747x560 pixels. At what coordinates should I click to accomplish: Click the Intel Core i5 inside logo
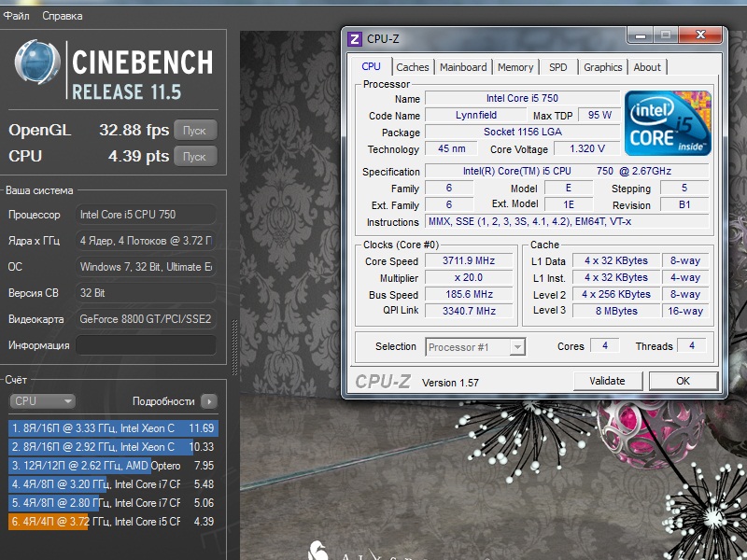coord(668,123)
